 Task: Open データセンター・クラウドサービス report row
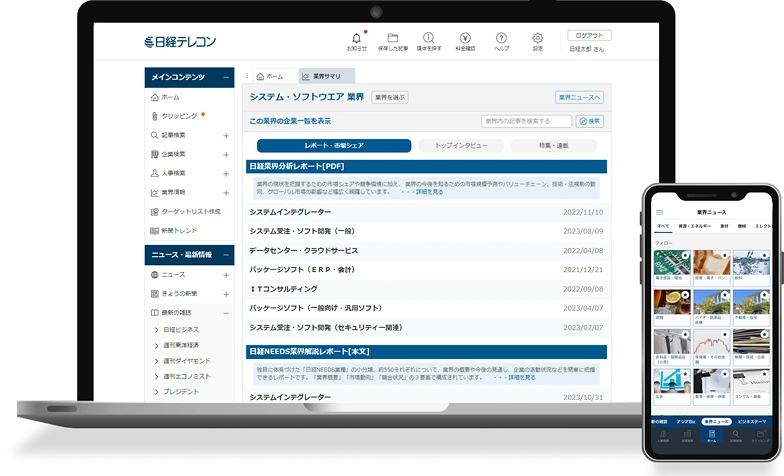click(x=426, y=250)
